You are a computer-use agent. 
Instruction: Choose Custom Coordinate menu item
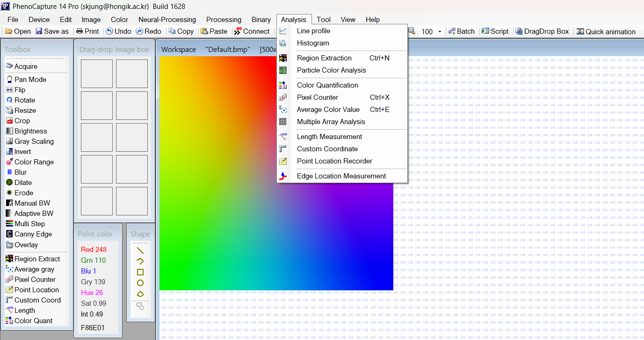(342, 149)
